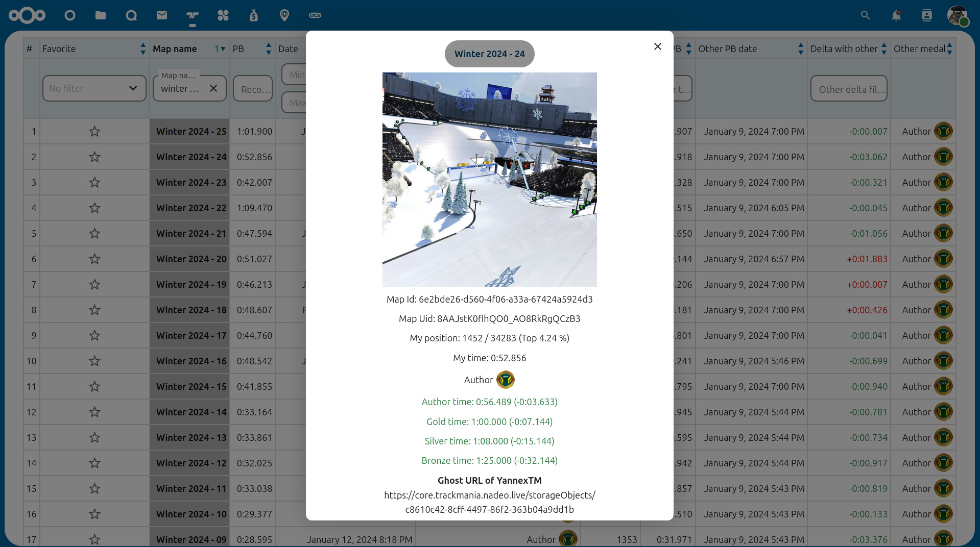Select the Map Uid text
Screen dimensions: 980x547
490,319
